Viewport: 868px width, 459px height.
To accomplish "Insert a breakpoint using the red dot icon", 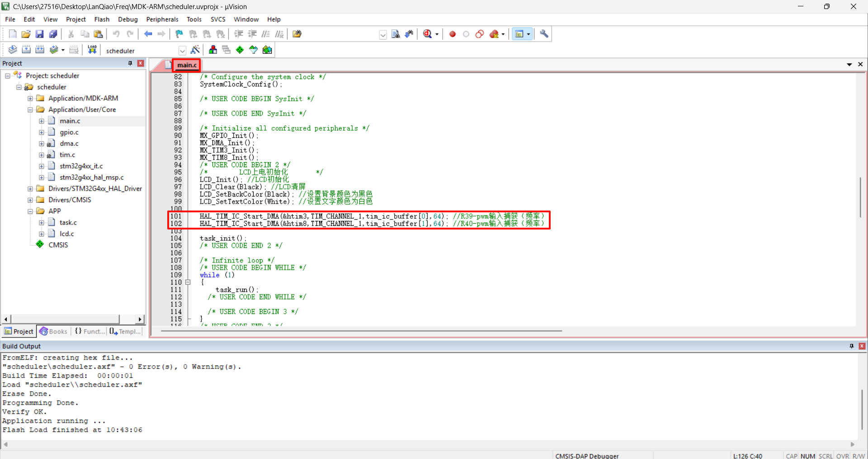I will pos(452,34).
